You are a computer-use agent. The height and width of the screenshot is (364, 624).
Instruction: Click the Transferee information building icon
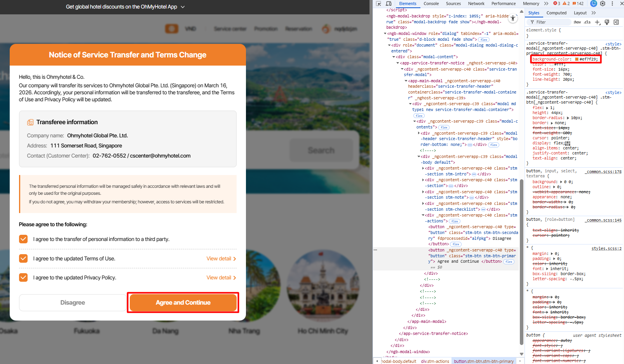tap(30, 122)
